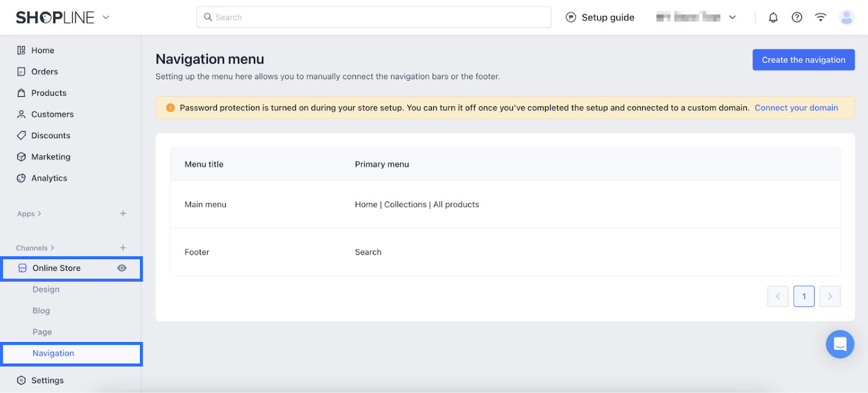Click the Home sidebar icon

[x=21, y=50]
